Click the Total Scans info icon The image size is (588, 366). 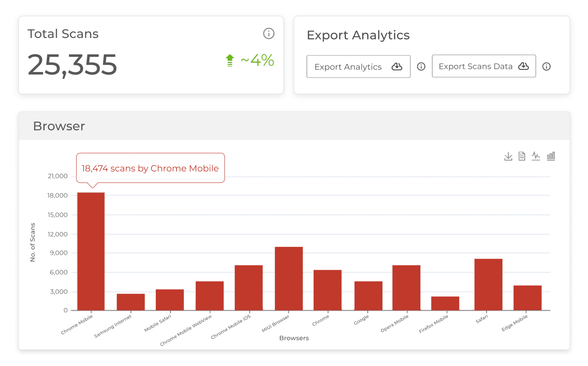(x=269, y=34)
